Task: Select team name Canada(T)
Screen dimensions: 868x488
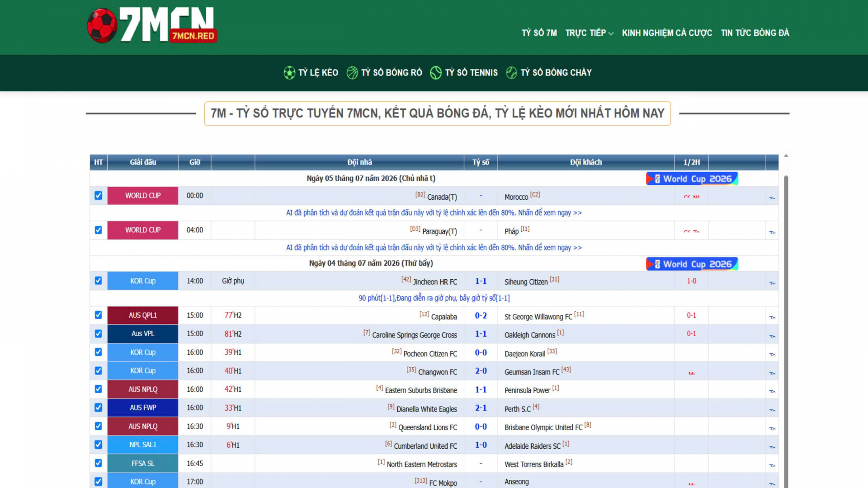Action: (442, 197)
